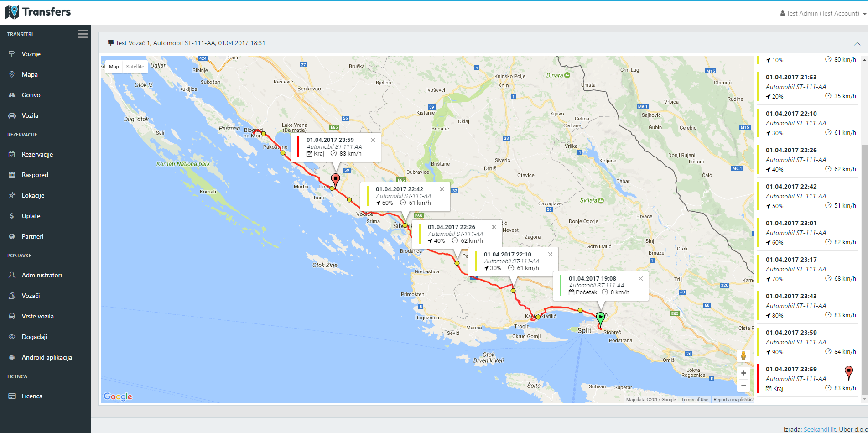Close the 01.04.2017 23:59 Kraj popup
This screenshot has width=868, height=433.
pyautogui.click(x=373, y=140)
